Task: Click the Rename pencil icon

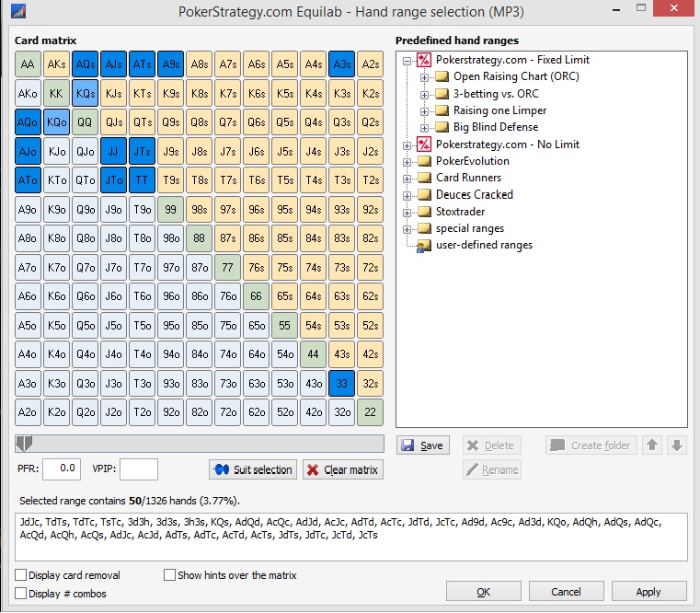Action: coord(472,469)
